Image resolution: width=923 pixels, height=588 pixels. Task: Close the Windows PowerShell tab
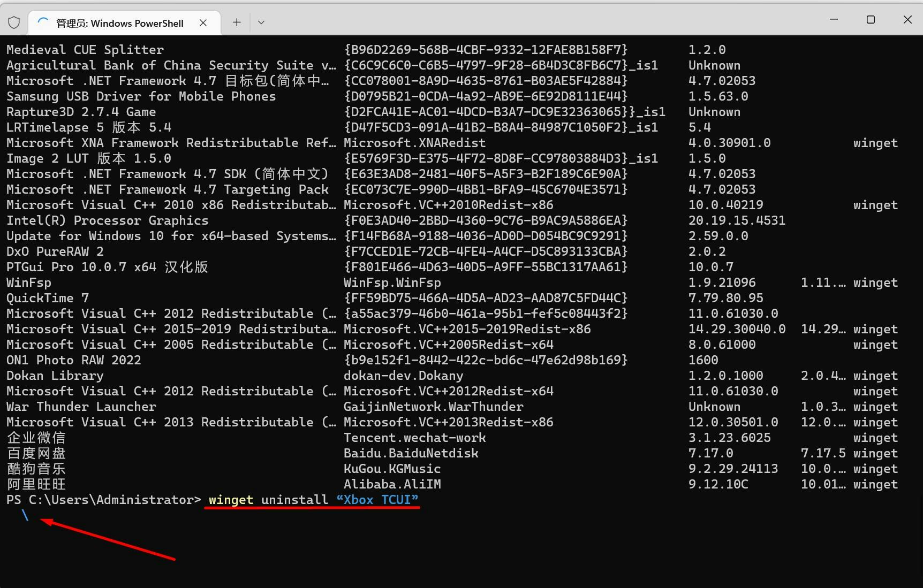click(x=203, y=22)
